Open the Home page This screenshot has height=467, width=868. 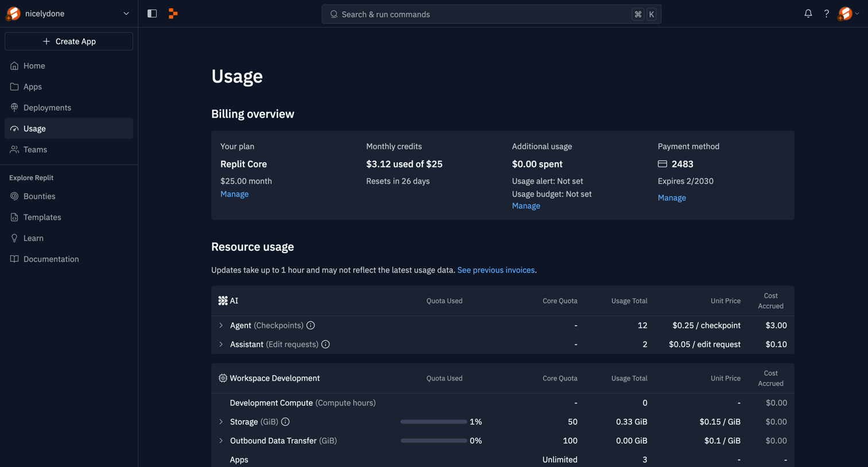pyautogui.click(x=69, y=66)
